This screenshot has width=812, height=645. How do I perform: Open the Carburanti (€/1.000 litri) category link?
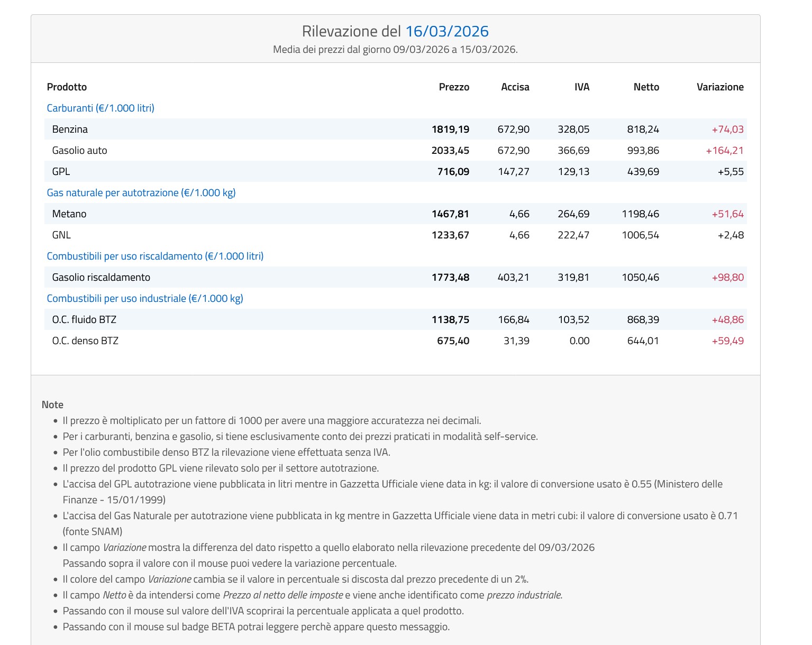click(x=101, y=108)
